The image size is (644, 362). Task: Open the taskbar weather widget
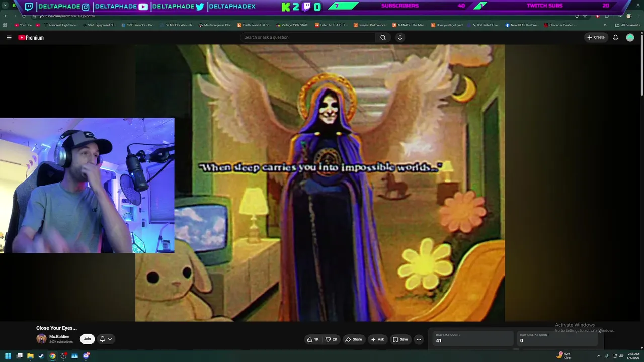point(564,356)
